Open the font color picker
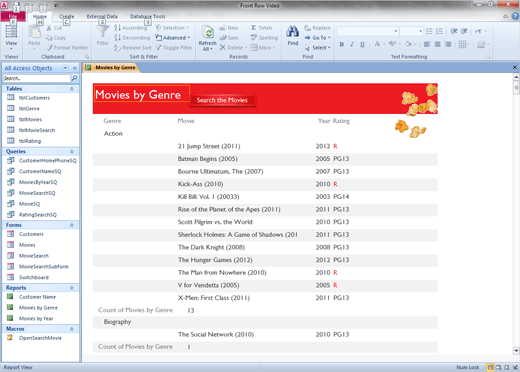Image resolution: width=520 pixels, height=372 pixels. click(379, 44)
